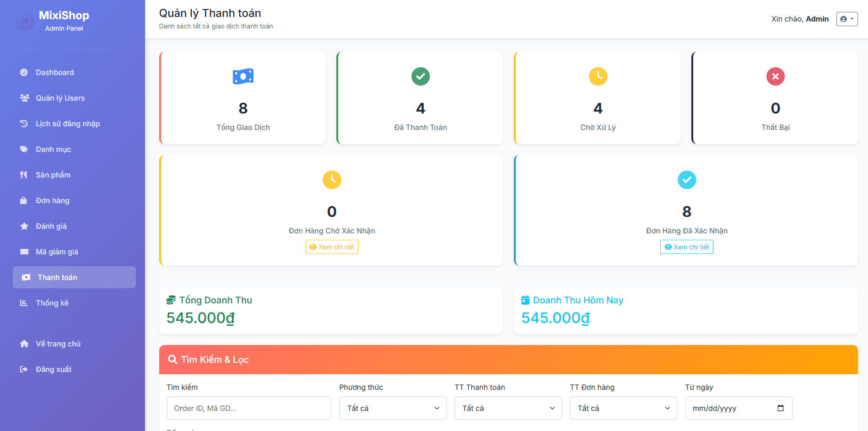This screenshot has height=431, width=868.
Task: Click the Đăng xuất sign-out icon
Action: [24, 369]
